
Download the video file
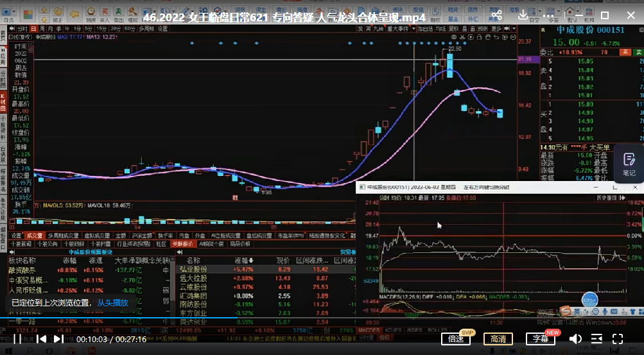tap(523, 15)
